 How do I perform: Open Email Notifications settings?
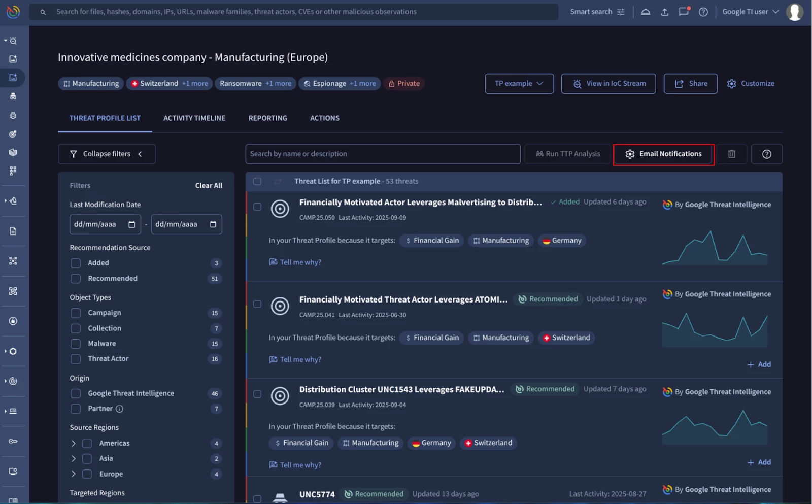click(x=664, y=154)
